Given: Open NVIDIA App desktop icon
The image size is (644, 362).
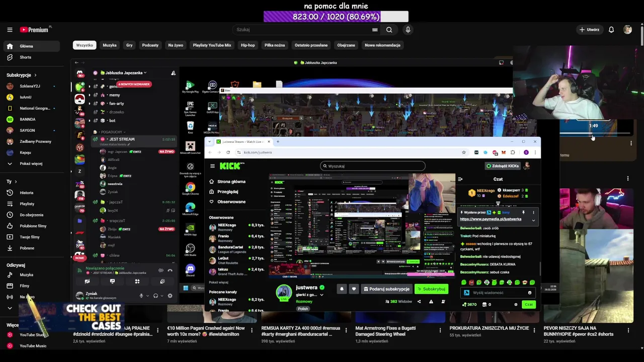Looking at the screenshot, I should pyautogui.click(x=190, y=229).
